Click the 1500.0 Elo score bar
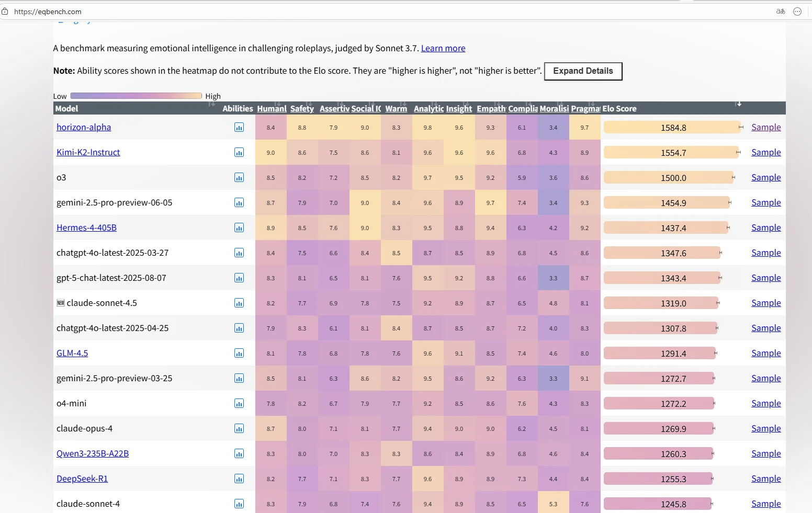Image resolution: width=812 pixels, height=513 pixels. pos(669,178)
